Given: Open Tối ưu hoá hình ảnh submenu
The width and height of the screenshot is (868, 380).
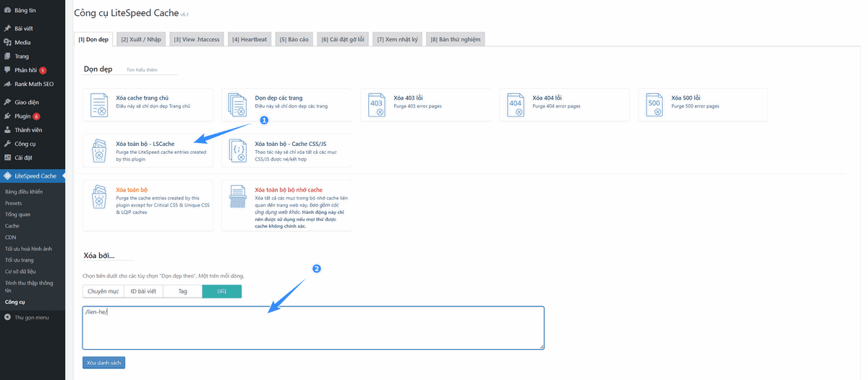Looking at the screenshot, I should pyautogui.click(x=29, y=249).
